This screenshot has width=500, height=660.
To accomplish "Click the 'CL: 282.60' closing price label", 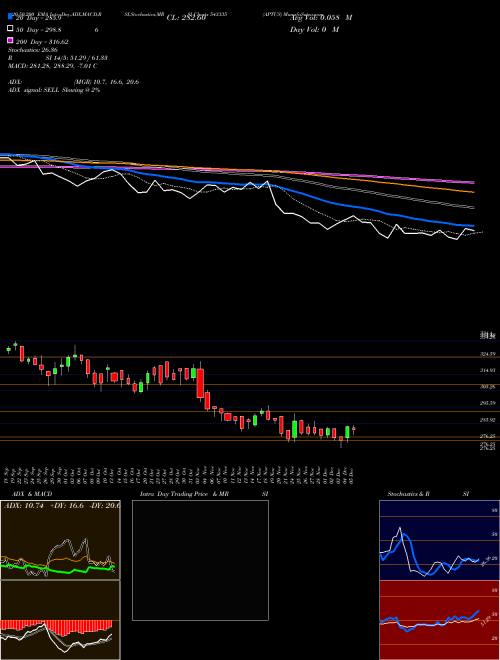I will pyautogui.click(x=186, y=18).
